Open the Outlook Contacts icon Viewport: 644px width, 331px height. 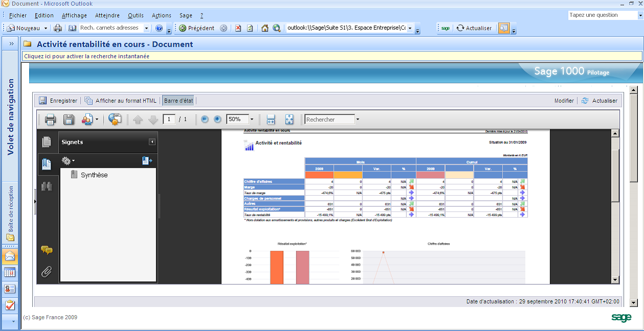pos(10,289)
